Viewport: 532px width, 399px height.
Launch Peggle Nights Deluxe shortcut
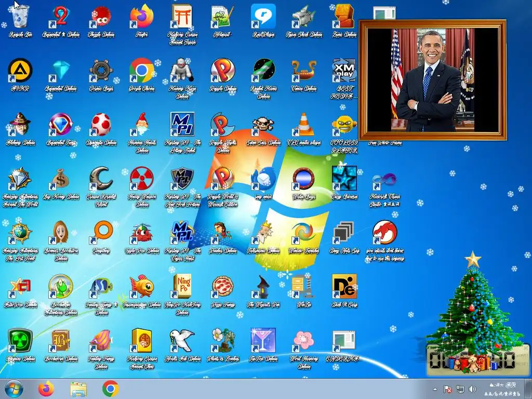222,124
